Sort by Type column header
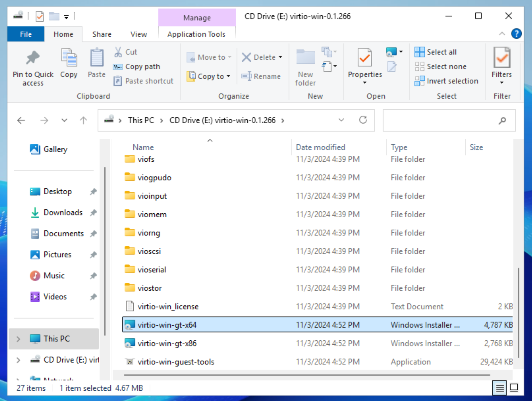This screenshot has width=532, height=401. pyautogui.click(x=399, y=147)
